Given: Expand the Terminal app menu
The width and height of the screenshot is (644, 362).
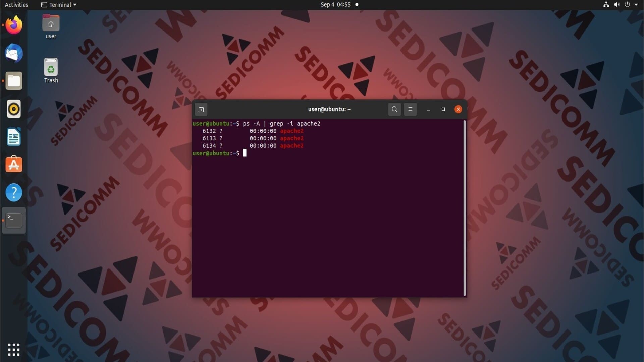Looking at the screenshot, I should tap(59, 5).
